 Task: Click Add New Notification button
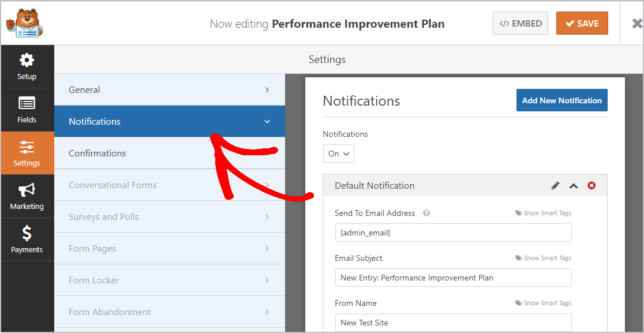click(562, 100)
